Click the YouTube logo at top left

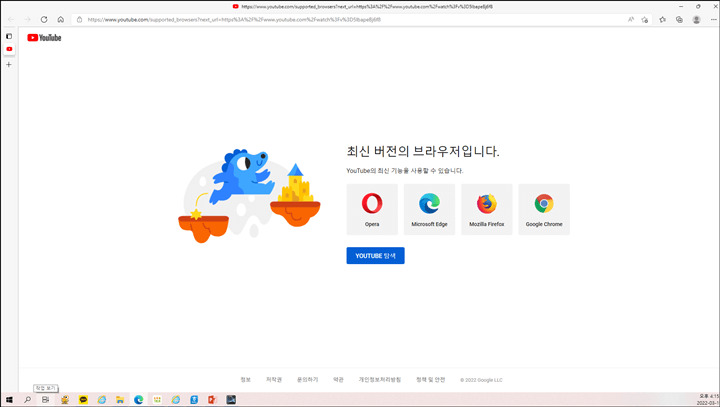point(44,38)
